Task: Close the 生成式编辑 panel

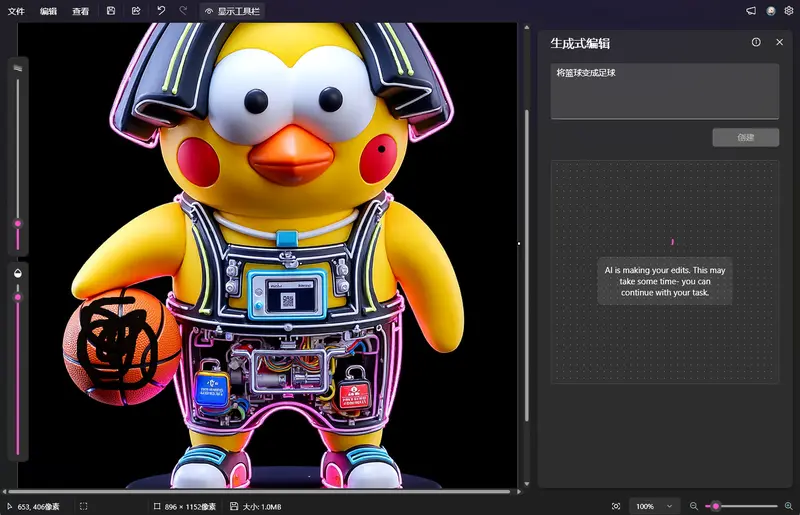Action: tap(780, 42)
